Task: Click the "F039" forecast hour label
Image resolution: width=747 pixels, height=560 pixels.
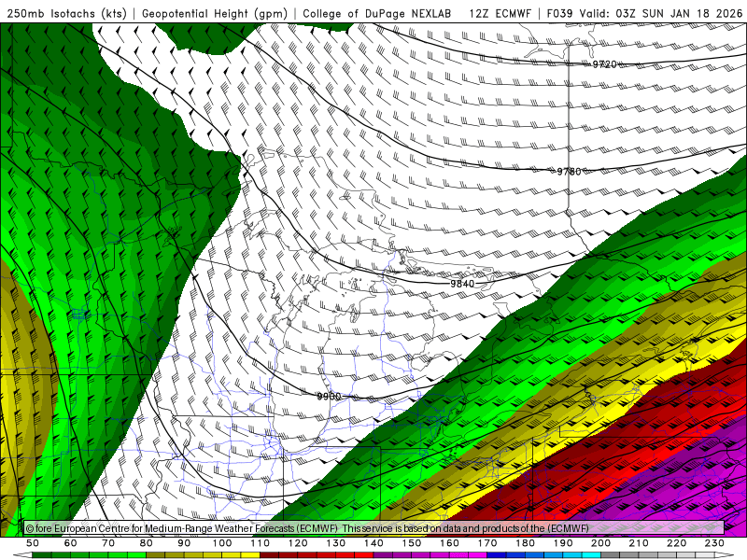Action: [559, 13]
